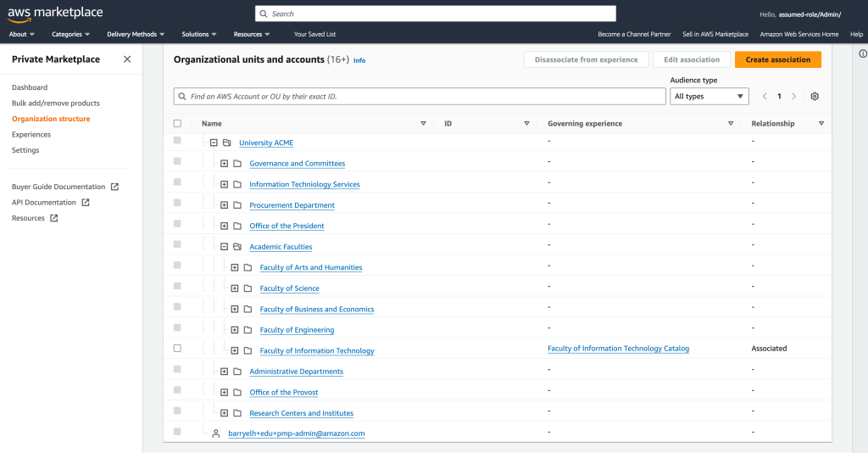Open Experiences in the sidebar
Screen dimensions: 868x453
pos(31,135)
